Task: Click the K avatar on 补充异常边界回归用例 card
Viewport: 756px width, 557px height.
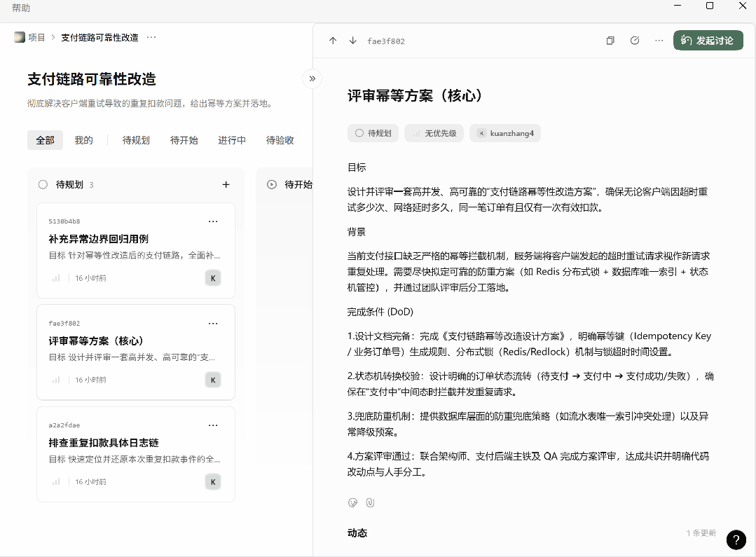Action: click(x=213, y=277)
